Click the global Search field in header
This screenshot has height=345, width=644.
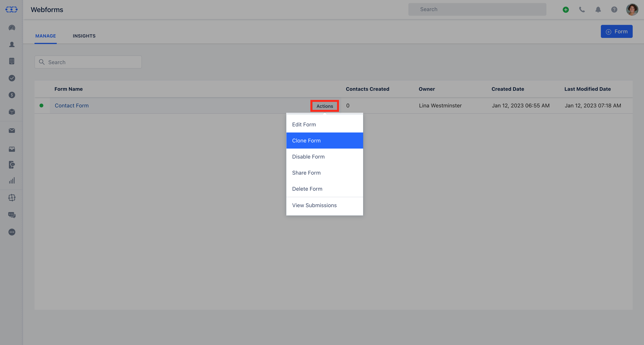click(x=477, y=10)
